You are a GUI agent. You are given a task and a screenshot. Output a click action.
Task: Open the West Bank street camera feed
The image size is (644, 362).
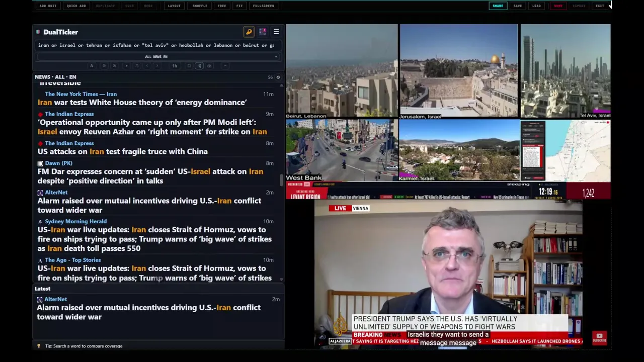[342, 150]
